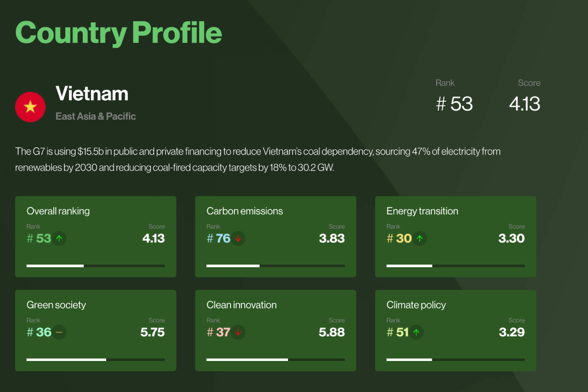Click the up arrow beside rank 53
Image resolution: width=588 pixels, height=392 pixels.
click(x=59, y=238)
